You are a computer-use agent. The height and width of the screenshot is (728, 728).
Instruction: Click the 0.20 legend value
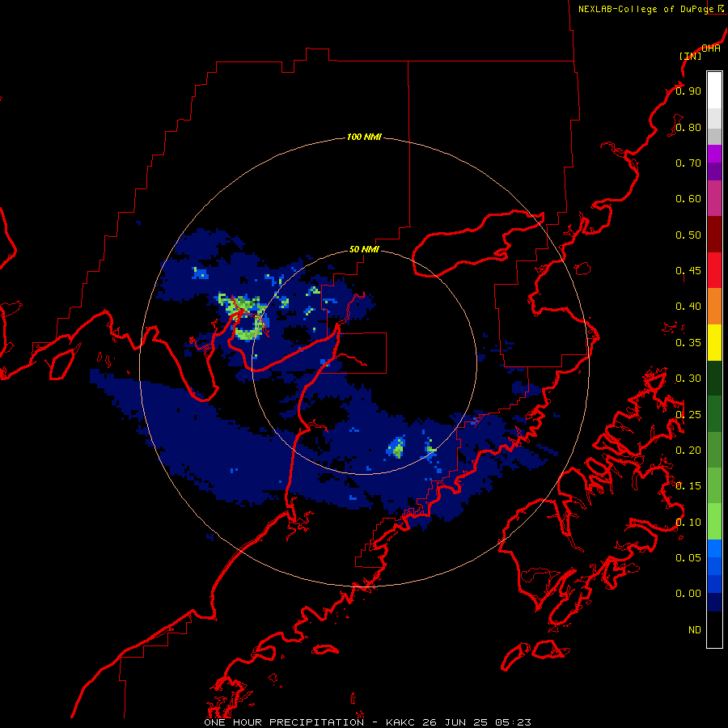pos(688,451)
